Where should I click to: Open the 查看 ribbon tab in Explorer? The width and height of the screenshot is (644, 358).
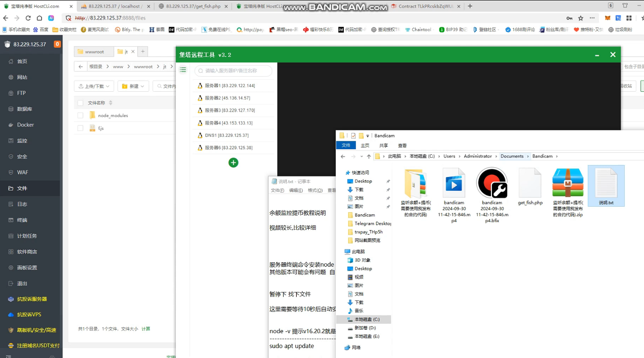[x=402, y=145]
